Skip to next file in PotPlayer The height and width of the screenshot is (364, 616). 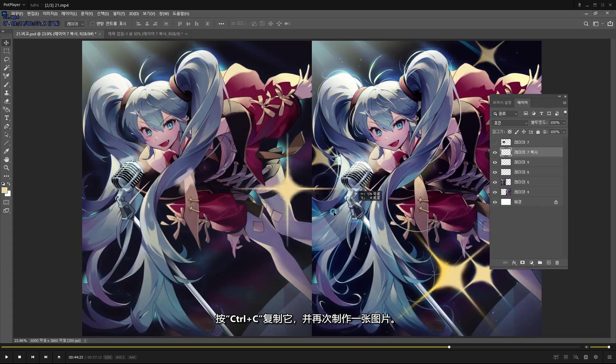(46, 357)
